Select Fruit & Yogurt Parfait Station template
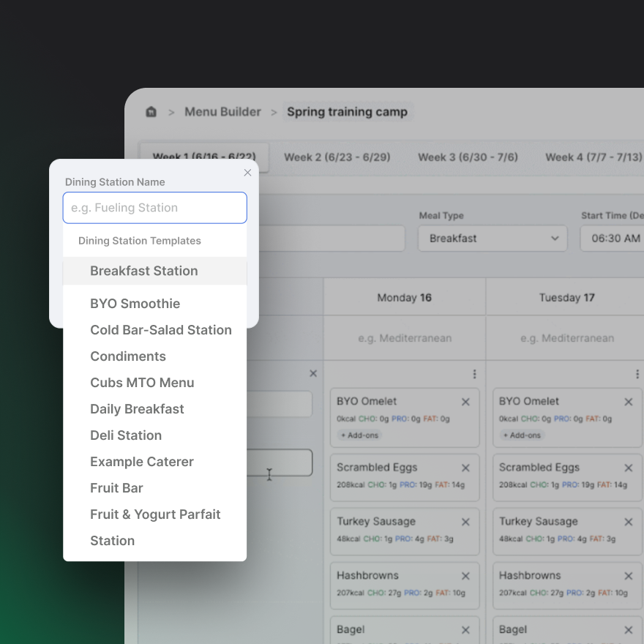The height and width of the screenshot is (644, 644). click(x=155, y=528)
